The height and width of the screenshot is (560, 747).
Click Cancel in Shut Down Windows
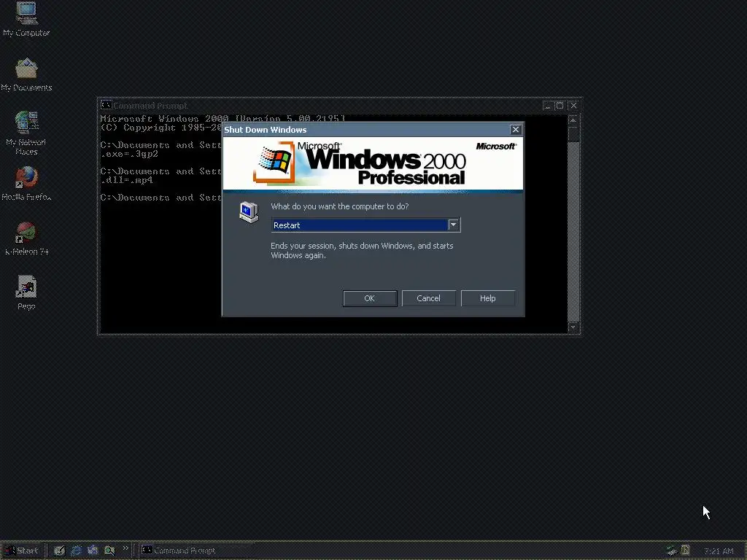(x=428, y=298)
